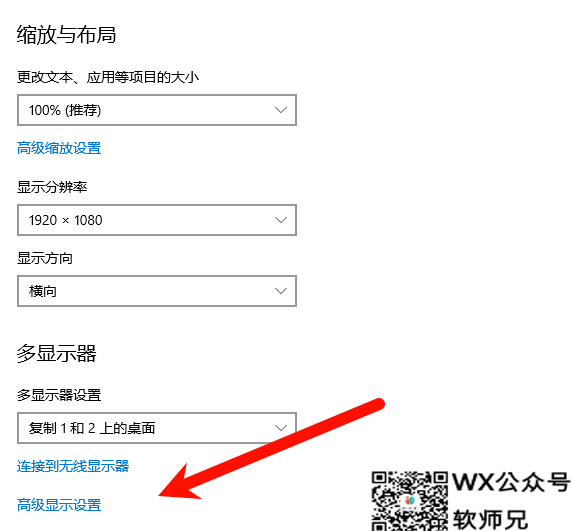The width and height of the screenshot is (571, 531).
Task: Click the QR code image
Action: (x=410, y=501)
